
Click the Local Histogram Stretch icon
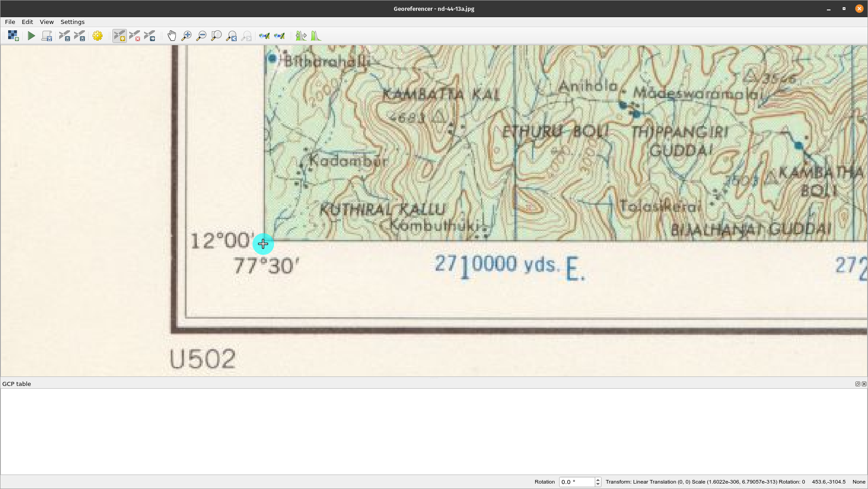tap(316, 36)
